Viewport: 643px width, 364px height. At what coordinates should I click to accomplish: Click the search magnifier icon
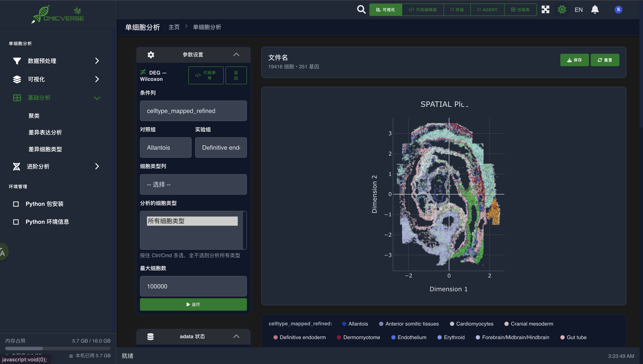click(361, 9)
